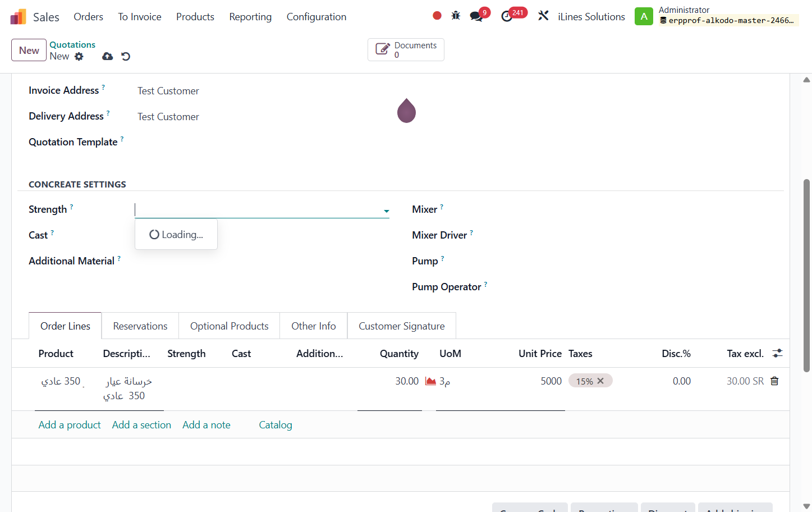
Task: Open the optional columns settings icon
Action: pos(777,353)
